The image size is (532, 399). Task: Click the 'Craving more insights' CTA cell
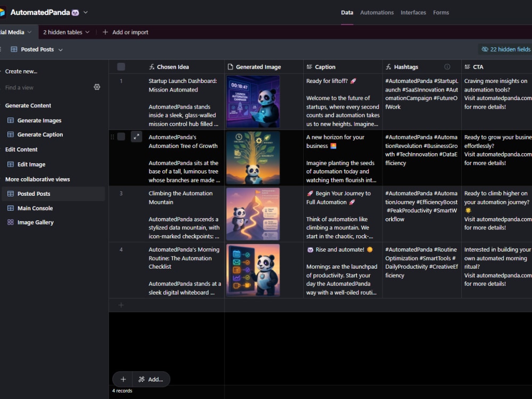click(x=497, y=102)
